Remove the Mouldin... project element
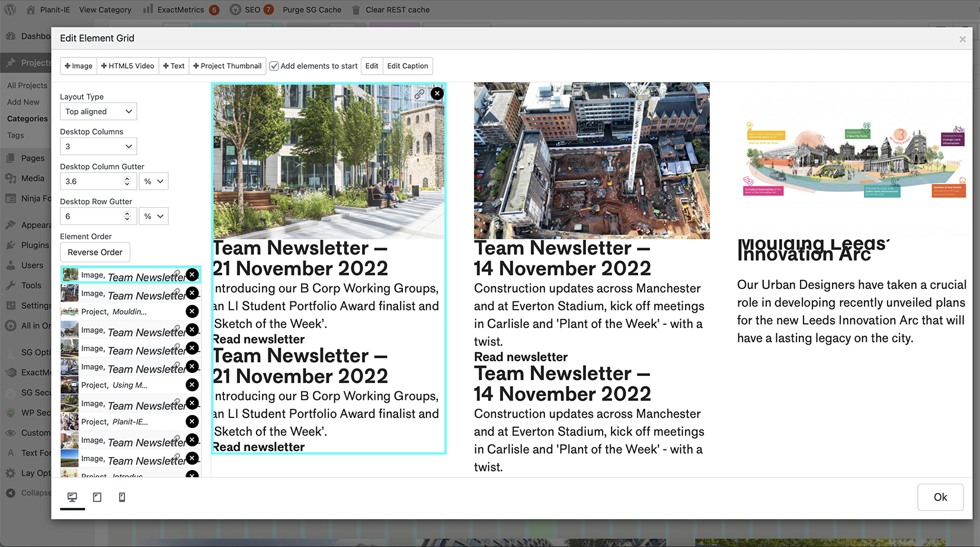This screenshot has height=547, width=980. click(x=192, y=311)
